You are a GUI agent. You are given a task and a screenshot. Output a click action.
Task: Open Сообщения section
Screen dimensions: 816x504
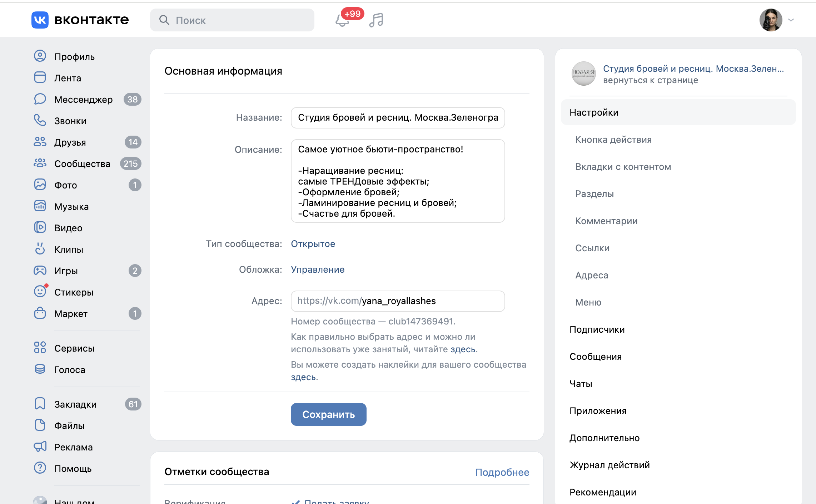pyautogui.click(x=596, y=357)
